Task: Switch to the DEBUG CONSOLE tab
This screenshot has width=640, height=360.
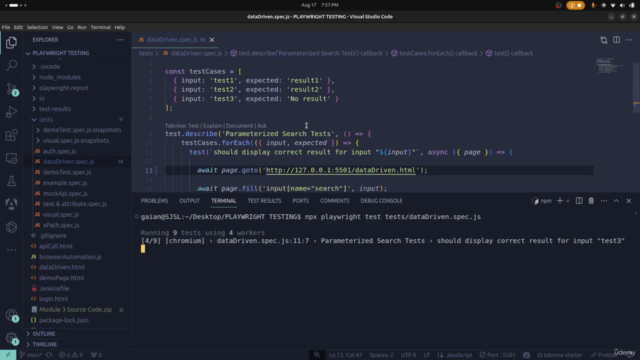Action: pyautogui.click(x=381, y=201)
